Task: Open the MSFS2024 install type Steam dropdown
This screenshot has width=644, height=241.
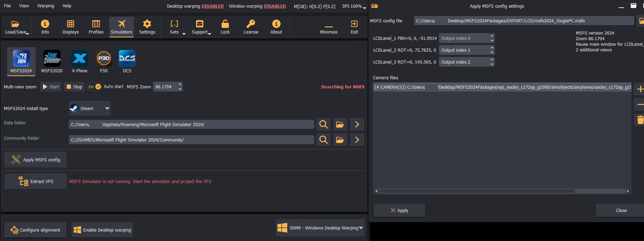Action: pyautogui.click(x=90, y=108)
